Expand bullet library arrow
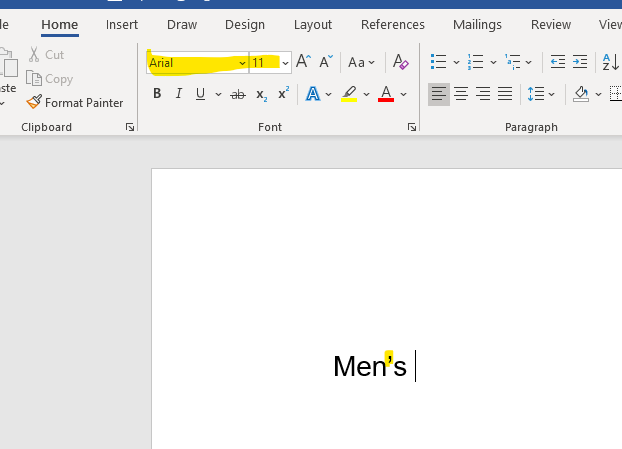The height and width of the screenshot is (449, 622). pyautogui.click(x=456, y=62)
